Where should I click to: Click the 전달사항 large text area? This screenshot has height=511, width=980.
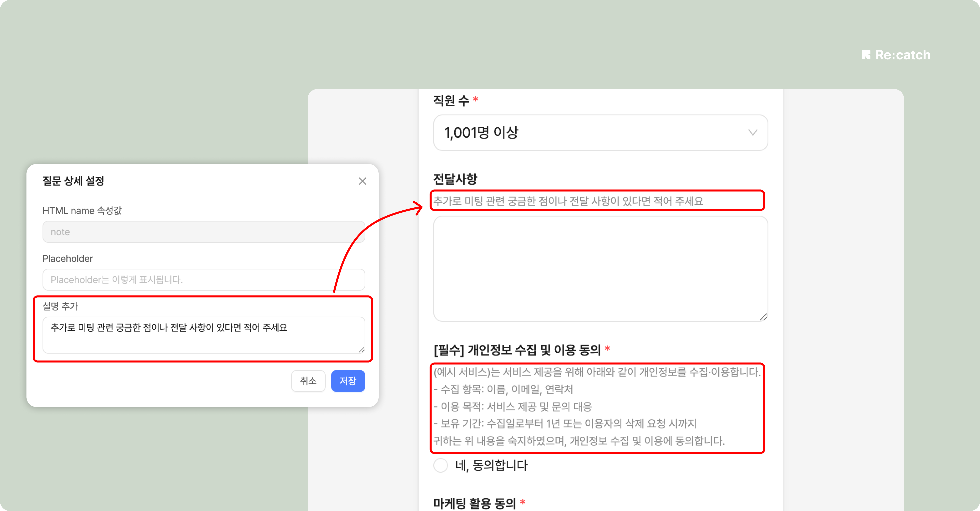600,268
